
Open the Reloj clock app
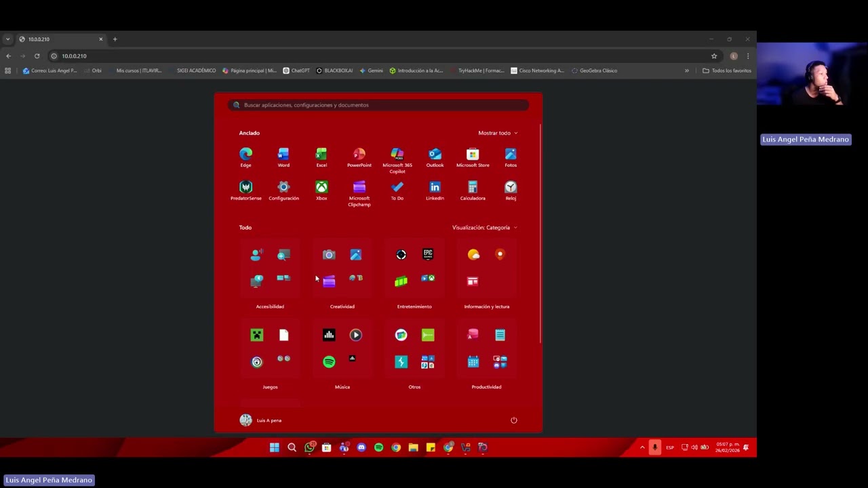pyautogui.click(x=511, y=190)
